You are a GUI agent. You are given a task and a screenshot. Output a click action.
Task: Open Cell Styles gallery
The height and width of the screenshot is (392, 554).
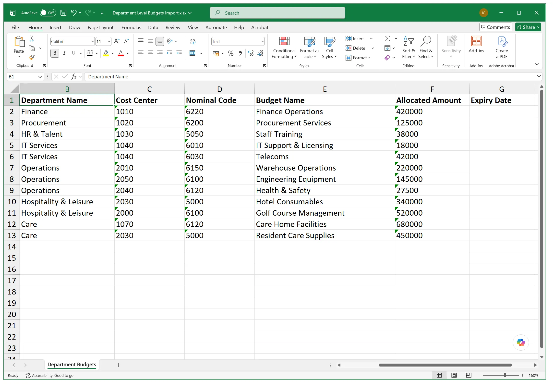[329, 48]
